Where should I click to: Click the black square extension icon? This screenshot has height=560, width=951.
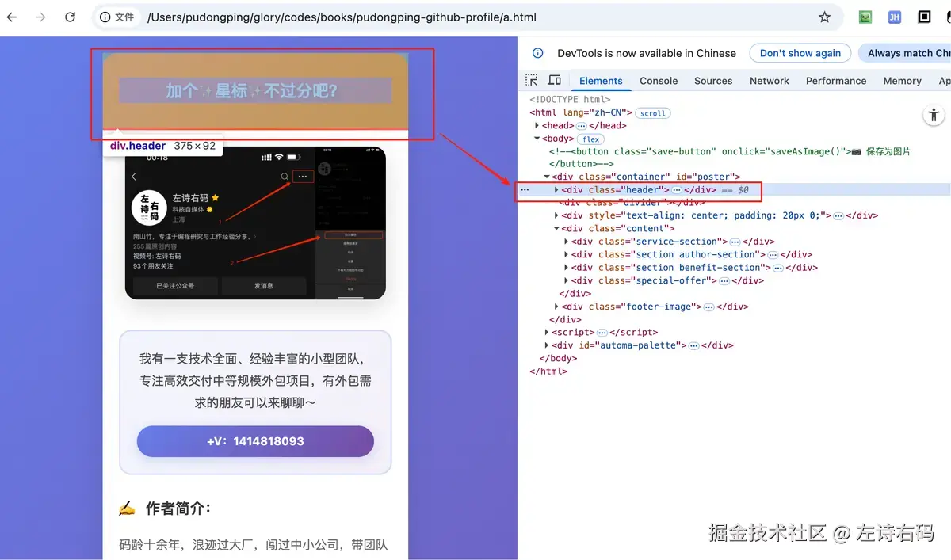point(924,17)
